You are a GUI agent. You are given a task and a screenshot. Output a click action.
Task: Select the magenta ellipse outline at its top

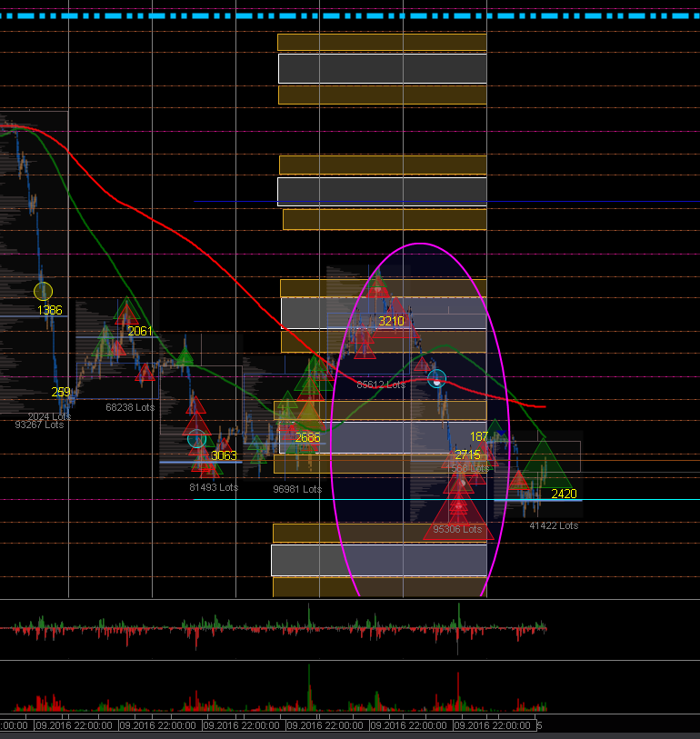click(420, 244)
